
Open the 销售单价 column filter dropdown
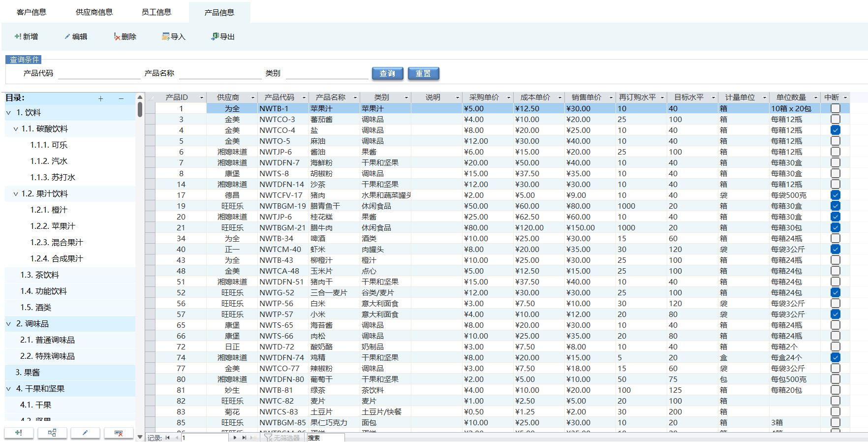[x=611, y=97]
